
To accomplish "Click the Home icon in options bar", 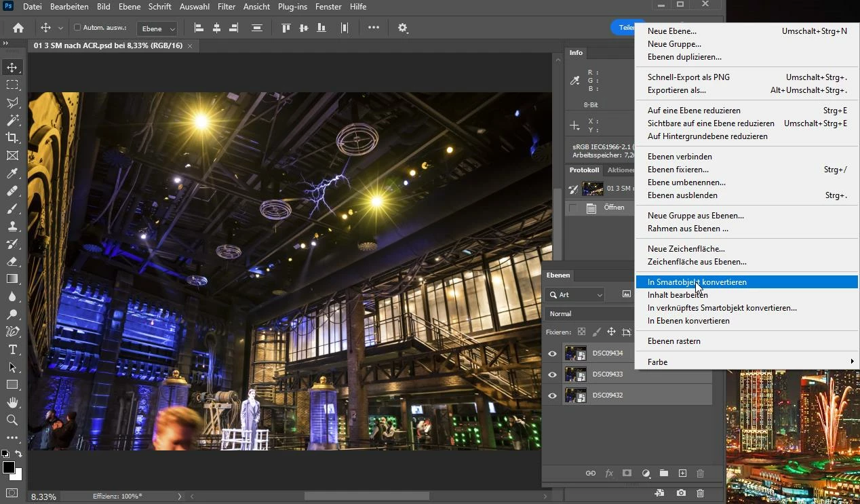I will coord(18,28).
